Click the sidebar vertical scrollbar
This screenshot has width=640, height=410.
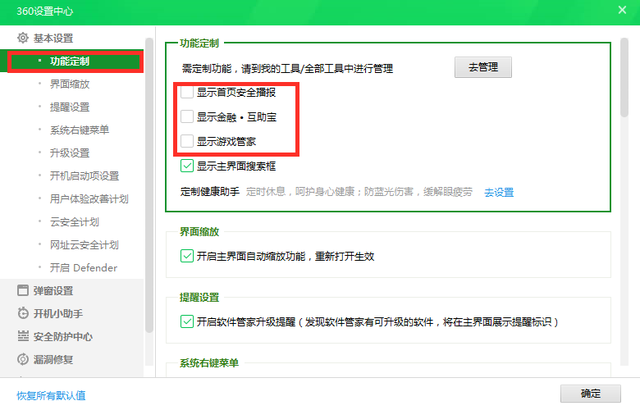pyautogui.click(x=149, y=186)
